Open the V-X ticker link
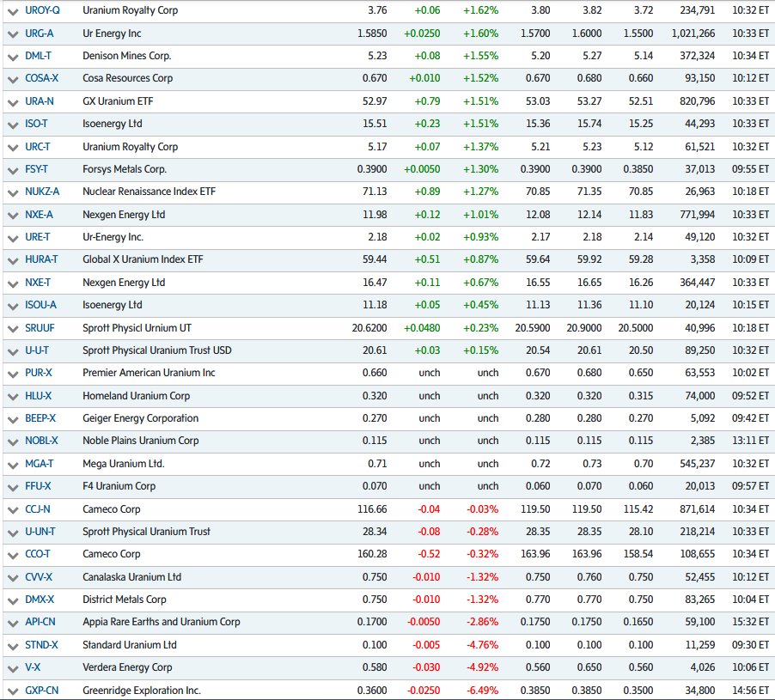This screenshot has width=775, height=700. coord(34,667)
